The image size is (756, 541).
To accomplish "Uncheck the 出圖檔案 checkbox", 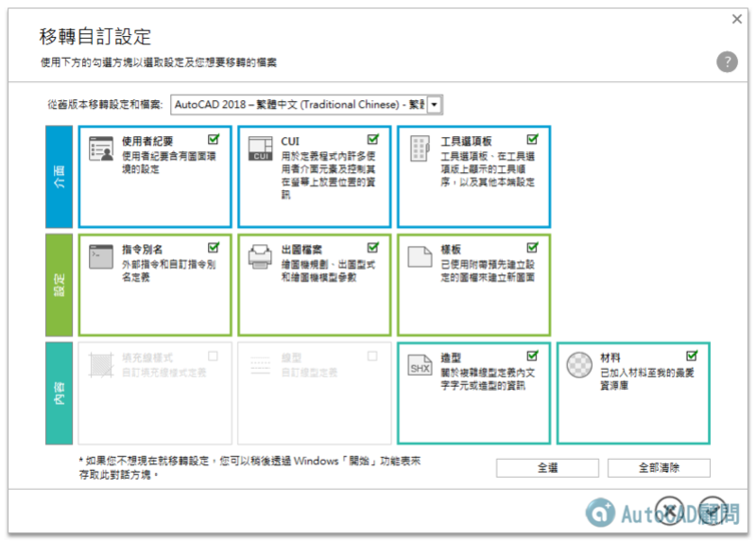I will coord(373,248).
